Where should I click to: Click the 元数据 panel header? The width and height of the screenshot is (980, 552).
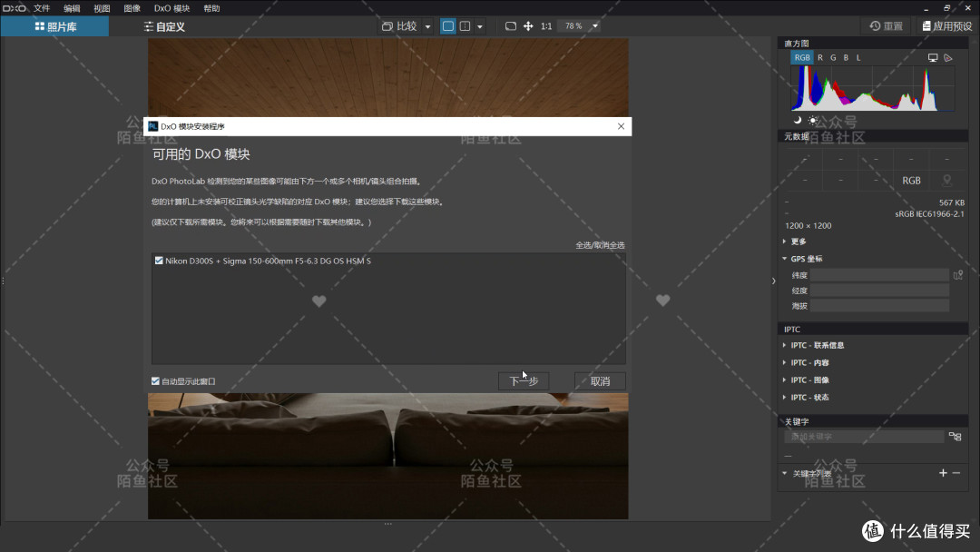(x=873, y=136)
